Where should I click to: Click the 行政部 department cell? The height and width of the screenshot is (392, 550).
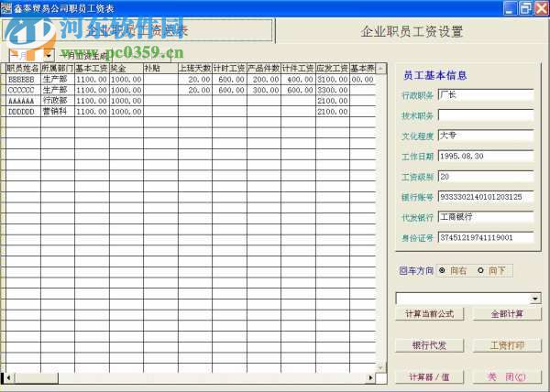[58, 101]
